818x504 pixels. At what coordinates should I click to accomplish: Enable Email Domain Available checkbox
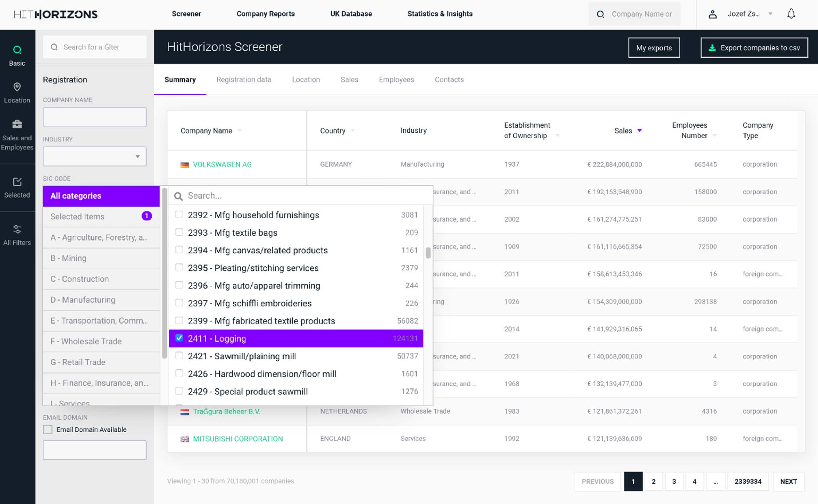coord(48,429)
